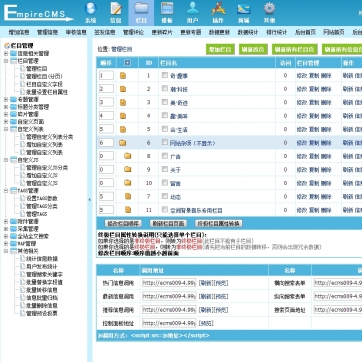This screenshot has width=362, height=362.
Task: Open the 商城 (Shop) card icon
Action: click(x=244, y=9)
